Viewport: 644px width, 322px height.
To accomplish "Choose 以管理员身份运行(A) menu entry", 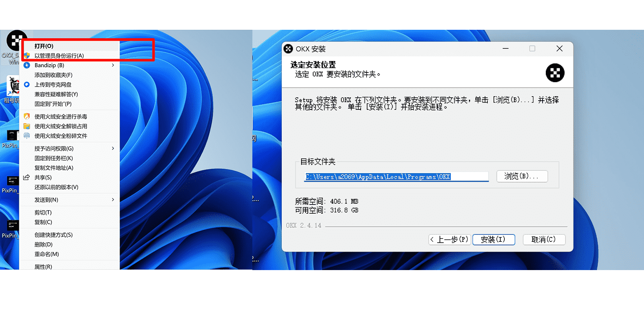I will 59,56.
